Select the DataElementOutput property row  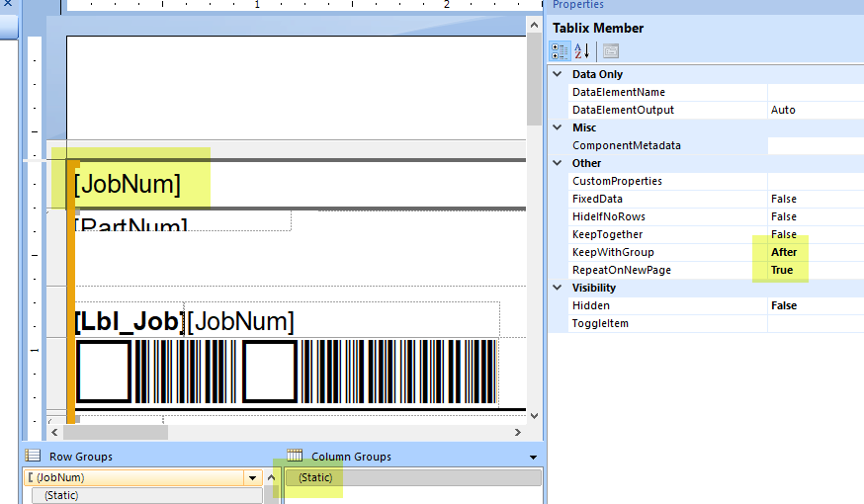[x=716, y=110]
